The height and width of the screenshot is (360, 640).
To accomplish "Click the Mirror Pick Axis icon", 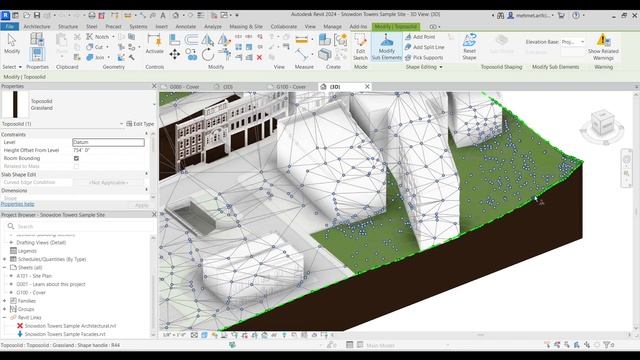I will [x=208, y=40].
